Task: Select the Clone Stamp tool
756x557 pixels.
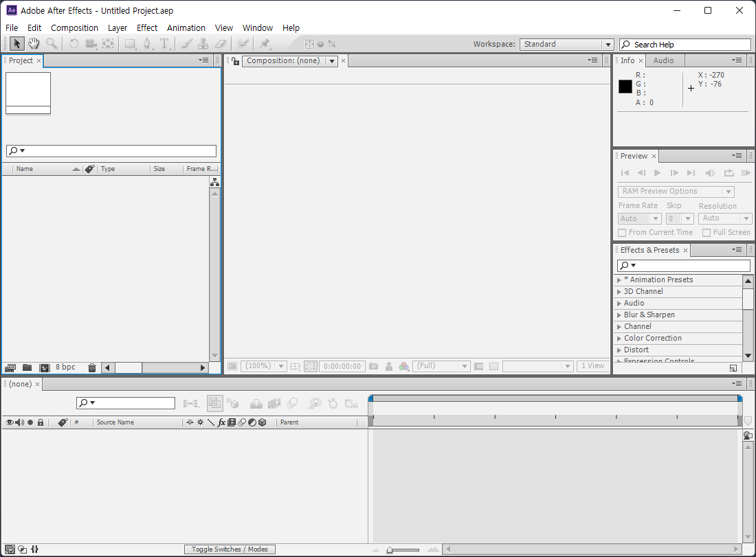Action: click(203, 44)
